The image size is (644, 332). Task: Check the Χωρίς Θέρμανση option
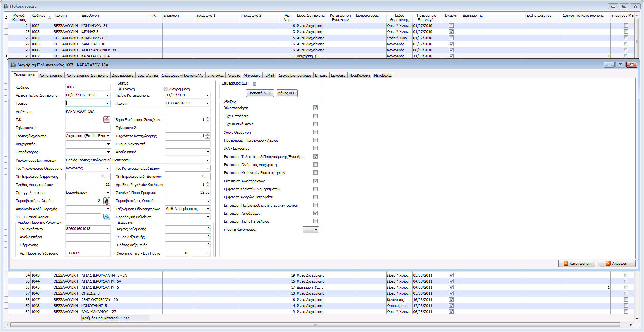(315, 132)
